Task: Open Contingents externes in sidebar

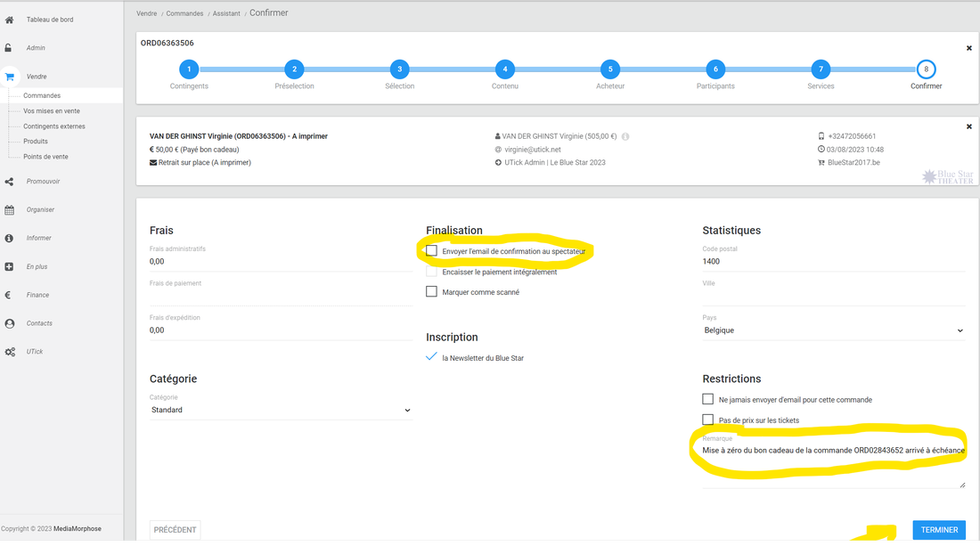Action: (54, 126)
